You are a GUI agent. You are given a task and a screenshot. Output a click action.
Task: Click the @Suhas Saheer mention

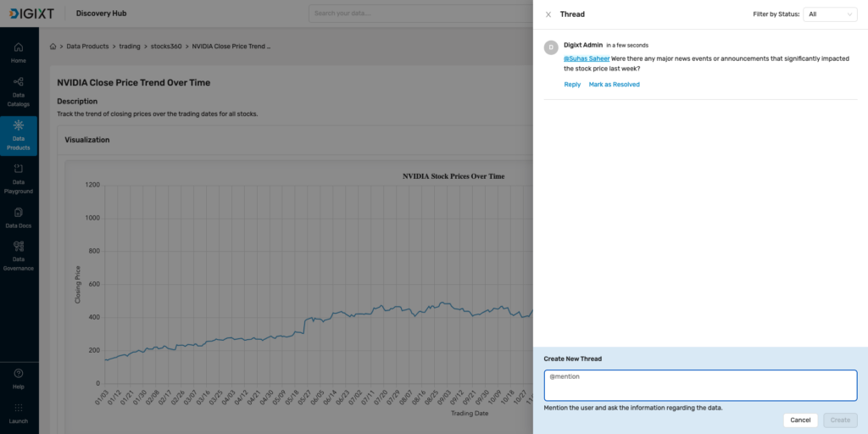point(587,58)
